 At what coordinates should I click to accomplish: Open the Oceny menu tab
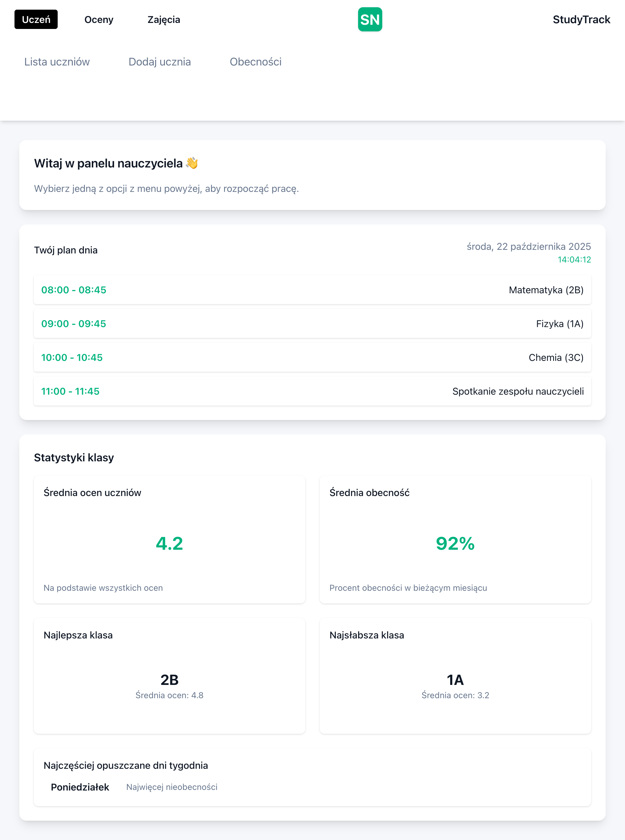click(x=99, y=20)
